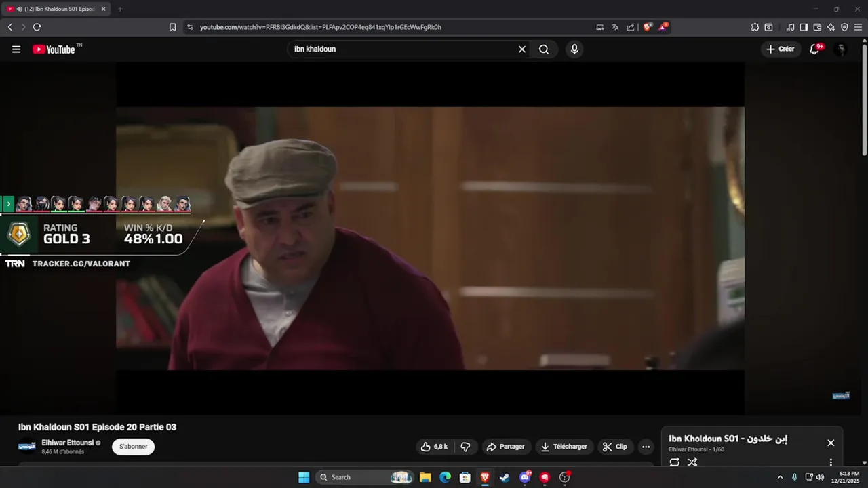This screenshot has width=868, height=488.
Task: Go back with the browser back arrow
Action: click(x=9, y=27)
